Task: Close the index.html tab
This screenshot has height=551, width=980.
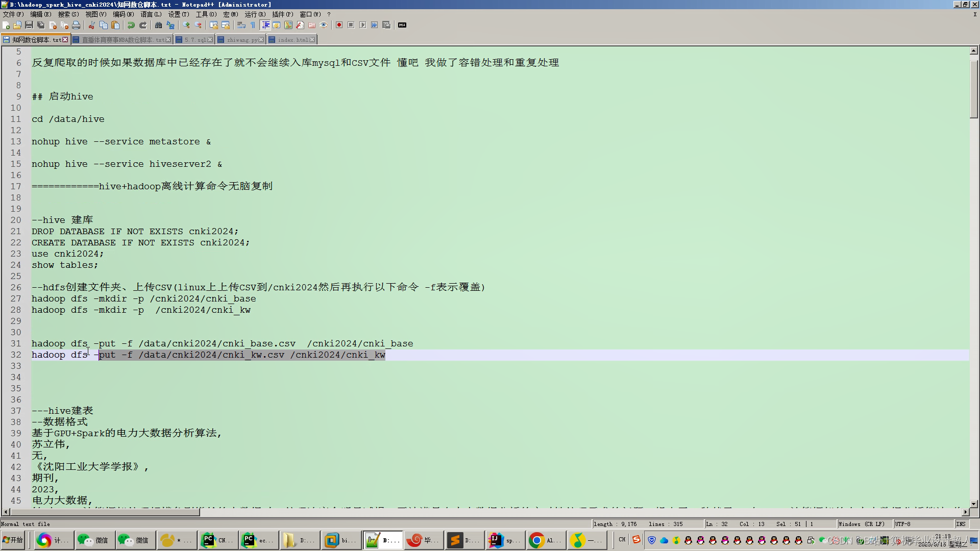Action: pos(312,39)
